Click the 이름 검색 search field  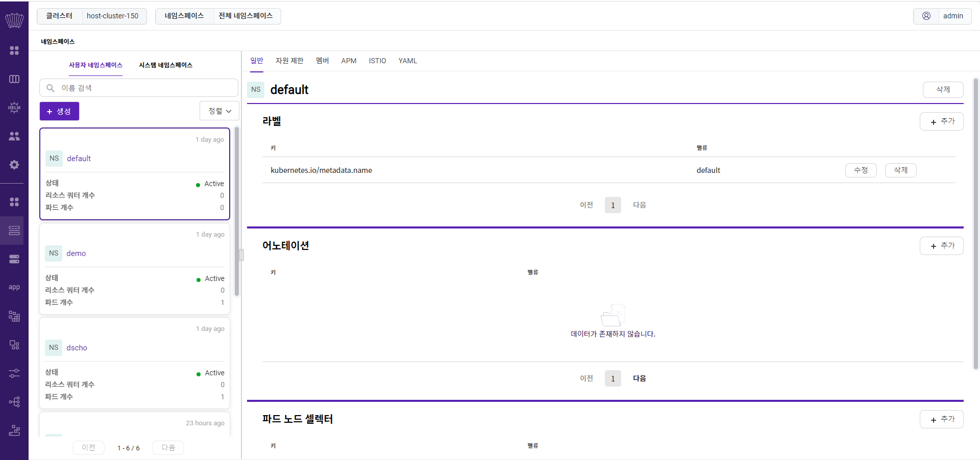[x=139, y=88]
